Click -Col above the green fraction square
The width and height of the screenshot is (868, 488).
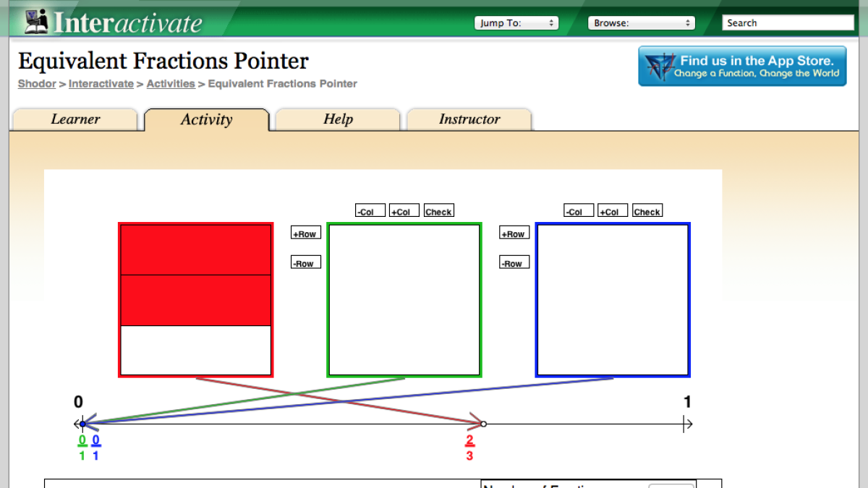pyautogui.click(x=370, y=210)
